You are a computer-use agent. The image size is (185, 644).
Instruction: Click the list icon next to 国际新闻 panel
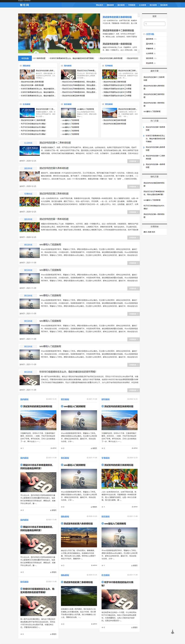pyautogui.click(x=21, y=66)
